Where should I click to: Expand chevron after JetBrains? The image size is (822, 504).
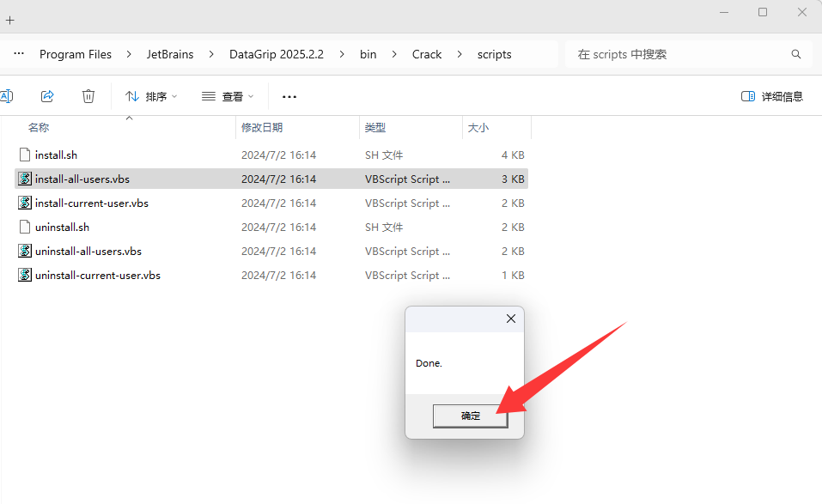(211, 54)
